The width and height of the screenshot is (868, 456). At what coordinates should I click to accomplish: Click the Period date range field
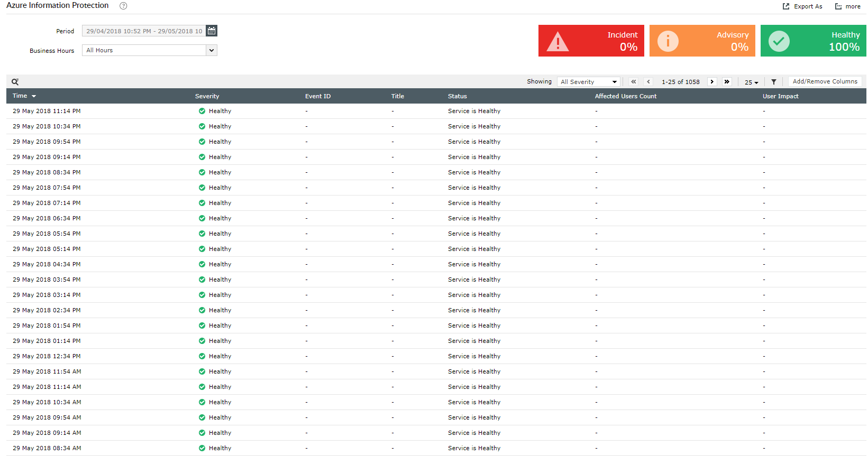coord(144,31)
